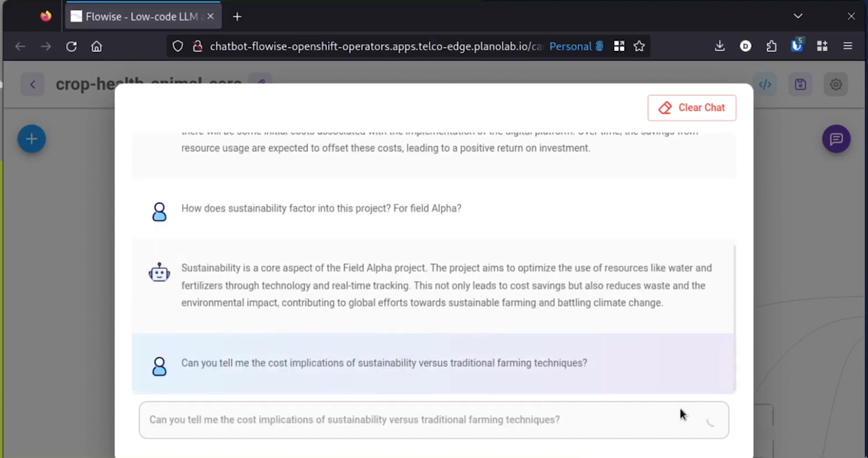The image size is (868, 458).
Task: Click the blue add nodes plus button
Action: 32,139
